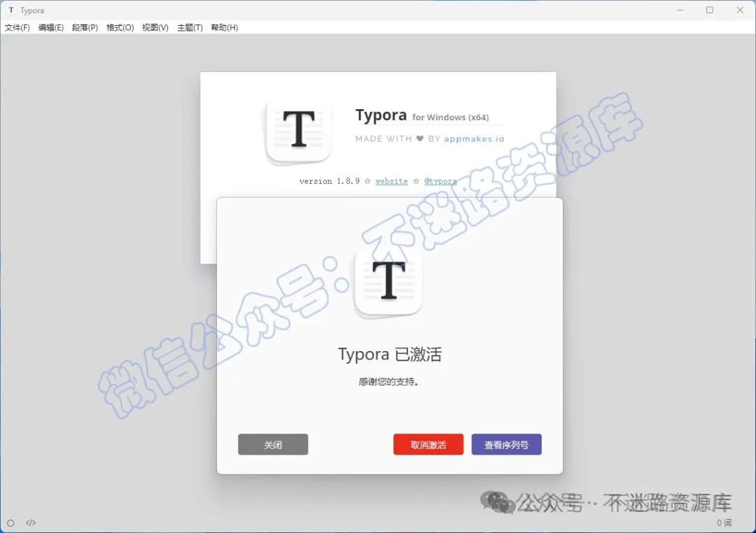This screenshot has width=756, height=533.
Task: Open the website link in About panel
Action: (x=391, y=181)
